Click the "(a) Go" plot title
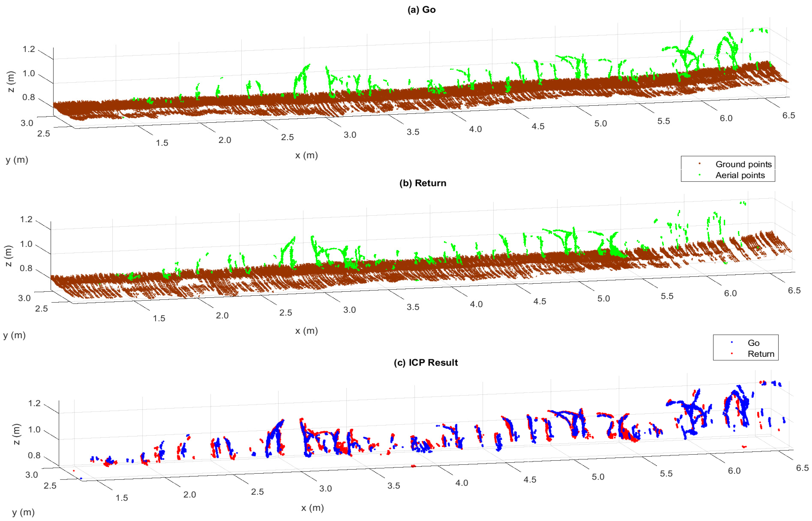This screenshot has width=812, height=521. tap(421, 10)
